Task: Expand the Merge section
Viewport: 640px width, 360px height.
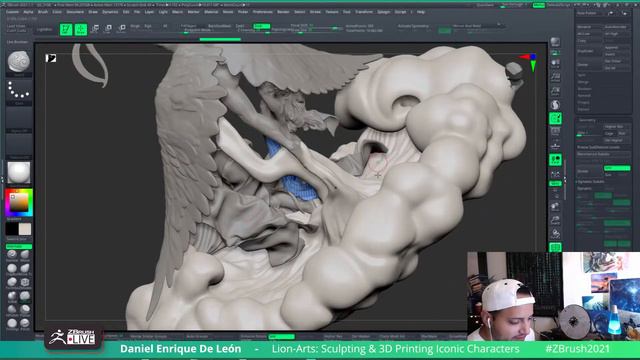Action: (583, 82)
